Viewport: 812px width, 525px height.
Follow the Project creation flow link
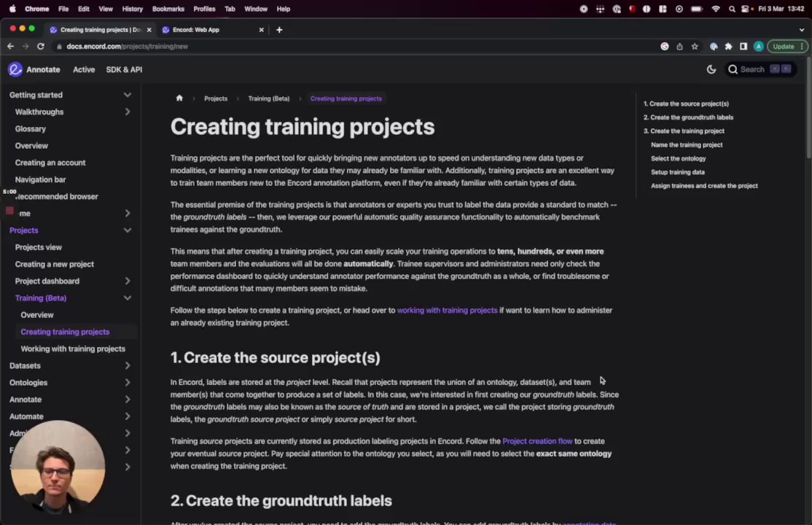537,441
